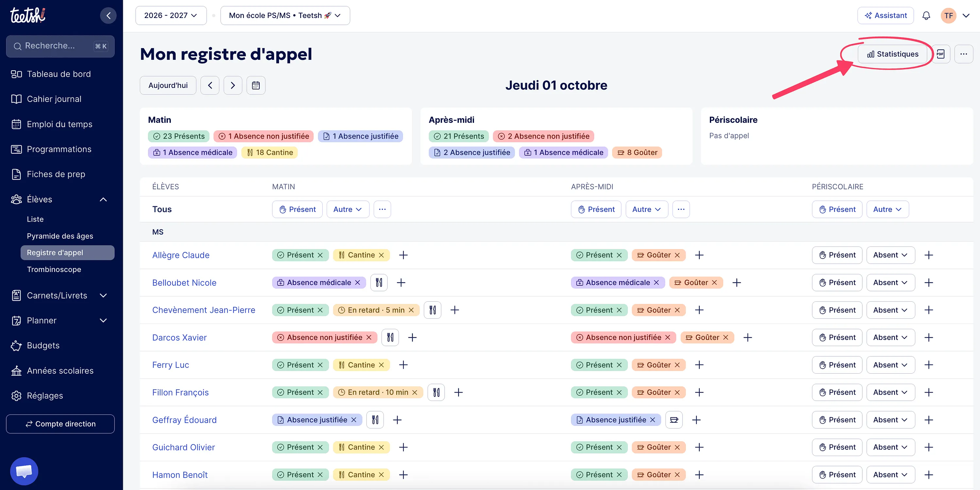Mark all students Présent for après-midi
The width and height of the screenshot is (980, 490).
pos(596,210)
